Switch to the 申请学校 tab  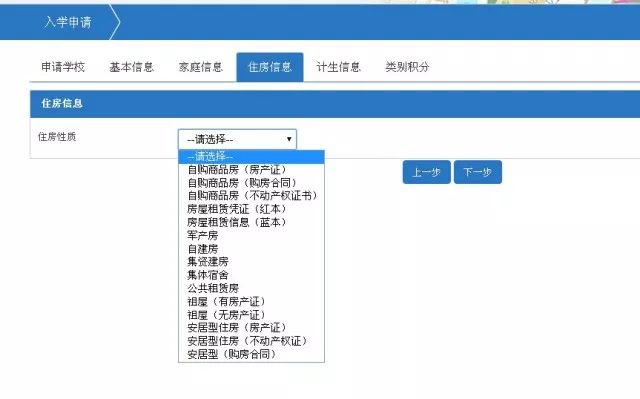pos(63,67)
